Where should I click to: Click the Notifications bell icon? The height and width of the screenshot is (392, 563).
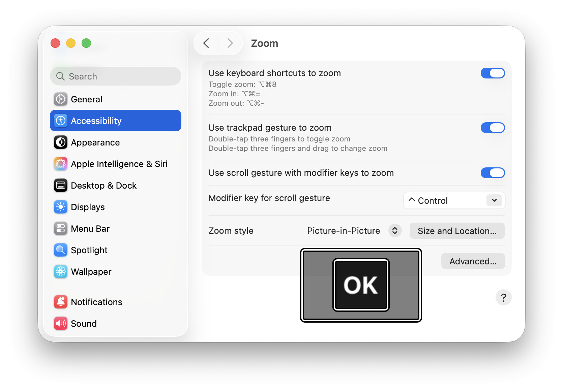coord(61,302)
